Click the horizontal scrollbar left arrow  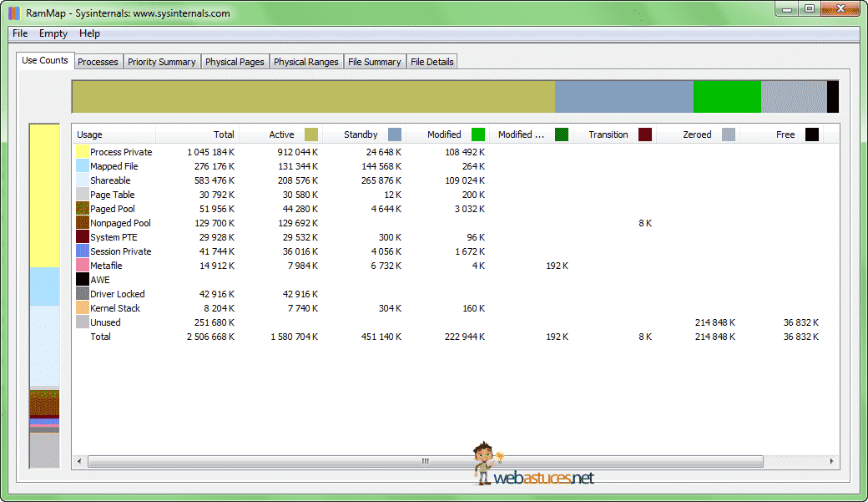80,461
